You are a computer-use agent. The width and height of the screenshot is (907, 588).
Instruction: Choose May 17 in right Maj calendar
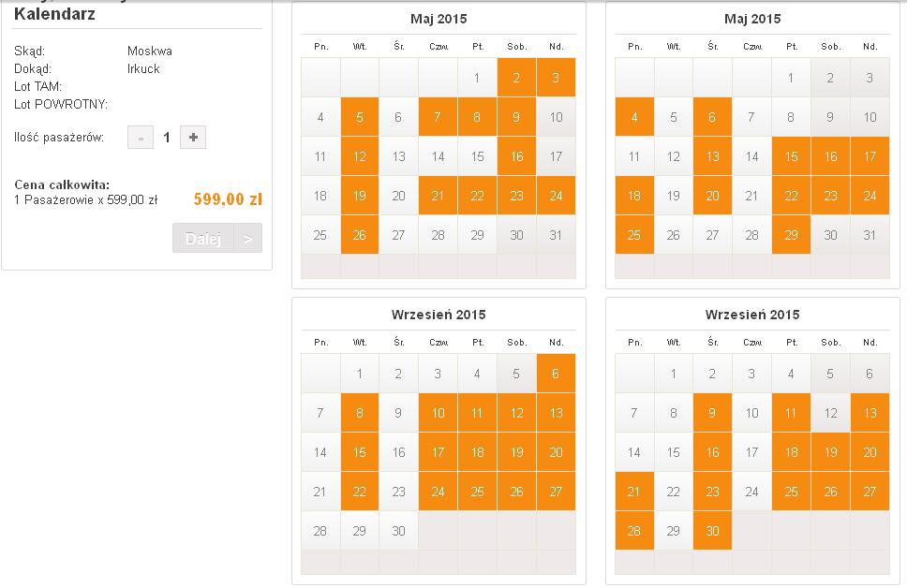[x=870, y=156]
